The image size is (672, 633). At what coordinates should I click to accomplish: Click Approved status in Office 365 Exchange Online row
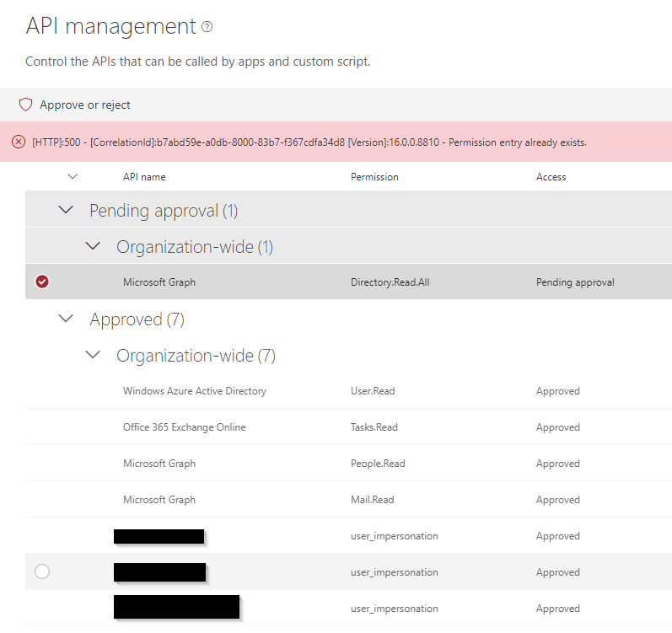click(x=558, y=427)
